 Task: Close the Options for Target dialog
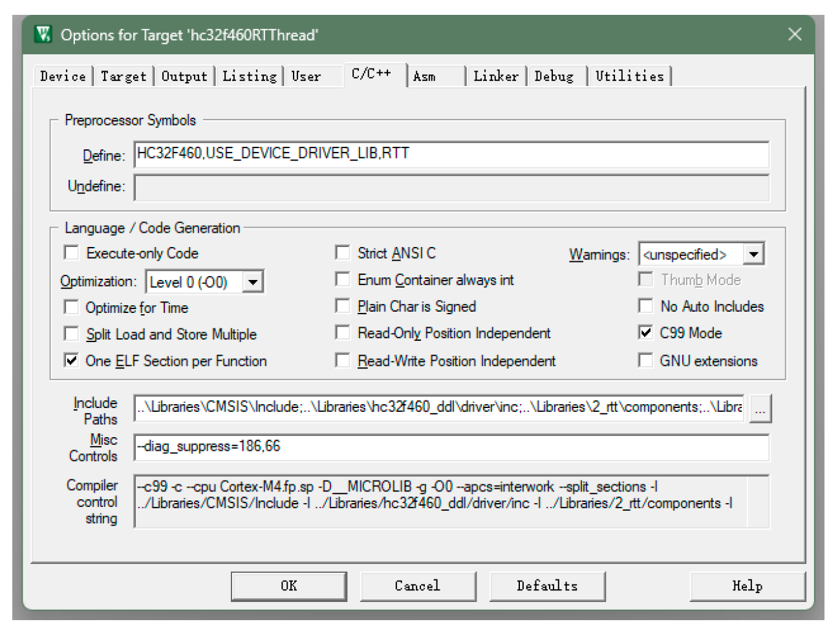click(x=794, y=34)
